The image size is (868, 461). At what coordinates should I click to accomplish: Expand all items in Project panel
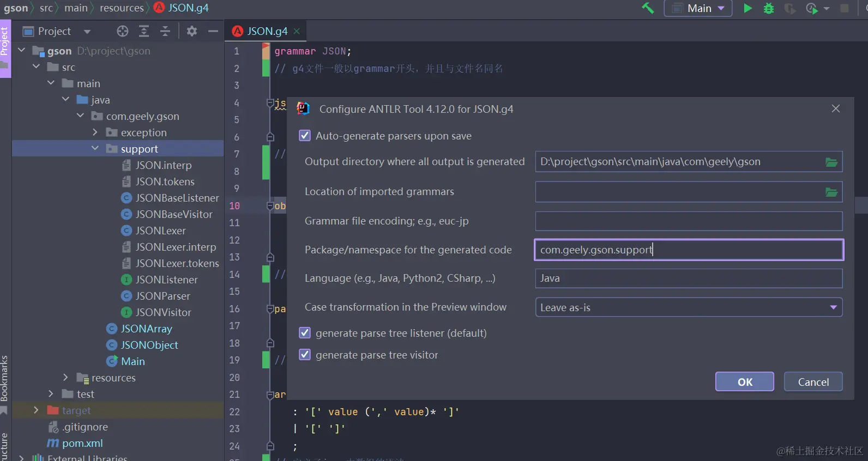point(144,31)
